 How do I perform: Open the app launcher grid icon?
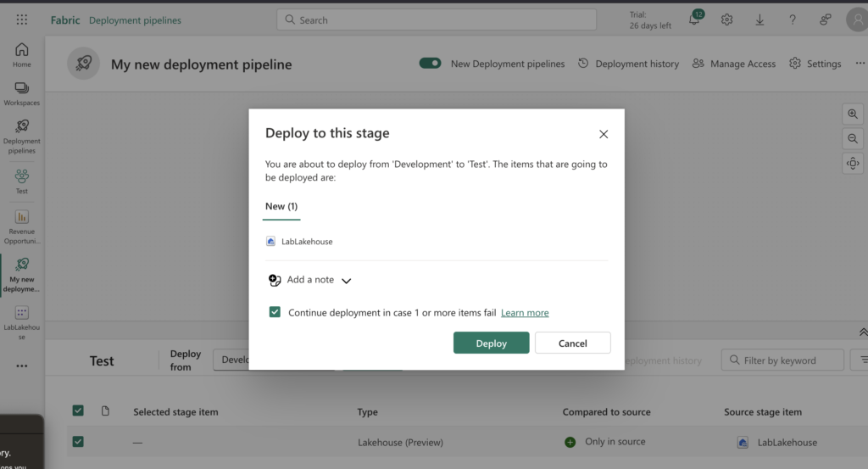point(21,20)
